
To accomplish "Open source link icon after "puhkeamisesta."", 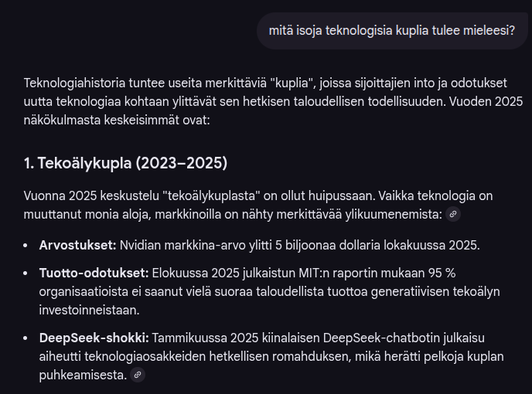I will pyautogui.click(x=138, y=375).
